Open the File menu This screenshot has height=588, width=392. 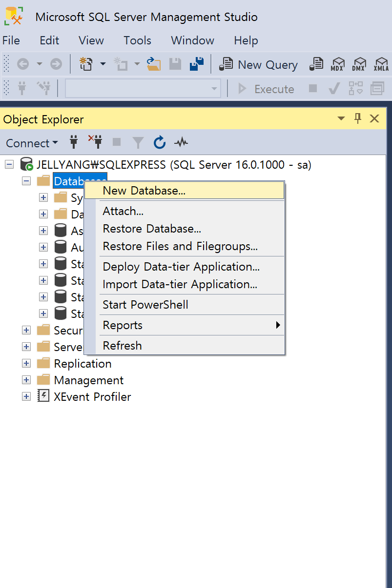pyautogui.click(x=11, y=40)
